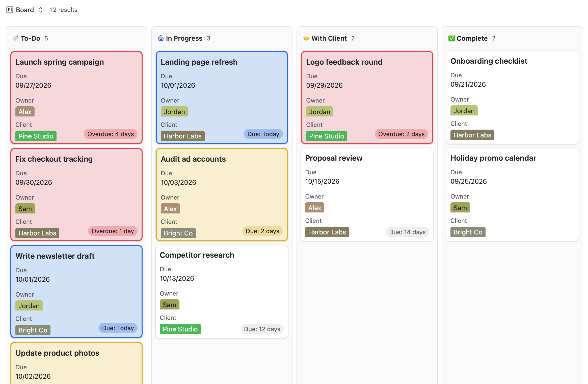Open the Update product photos card
Viewport: 588px width, 384px height.
76,363
